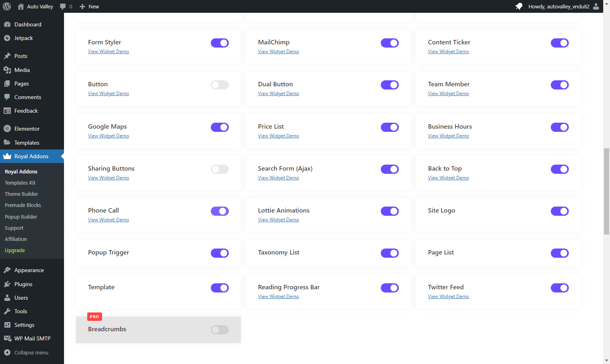Open View Widget Demo under Team Member
The height and width of the screenshot is (364, 610).
(448, 93)
